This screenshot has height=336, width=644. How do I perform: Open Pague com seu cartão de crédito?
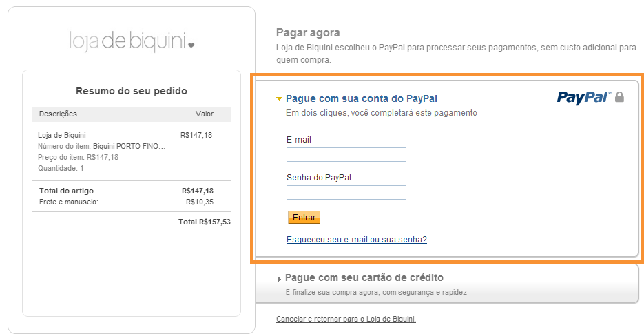[x=364, y=277]
